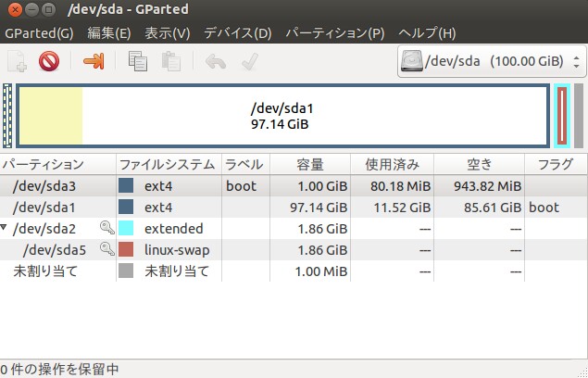Sort by the 使用済み column header
Viewport: 588px width, 378px height.
click(x=392, y=164)
